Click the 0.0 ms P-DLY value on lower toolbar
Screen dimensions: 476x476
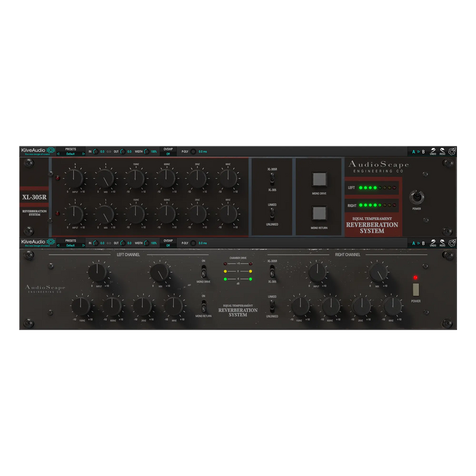point(202,243)
